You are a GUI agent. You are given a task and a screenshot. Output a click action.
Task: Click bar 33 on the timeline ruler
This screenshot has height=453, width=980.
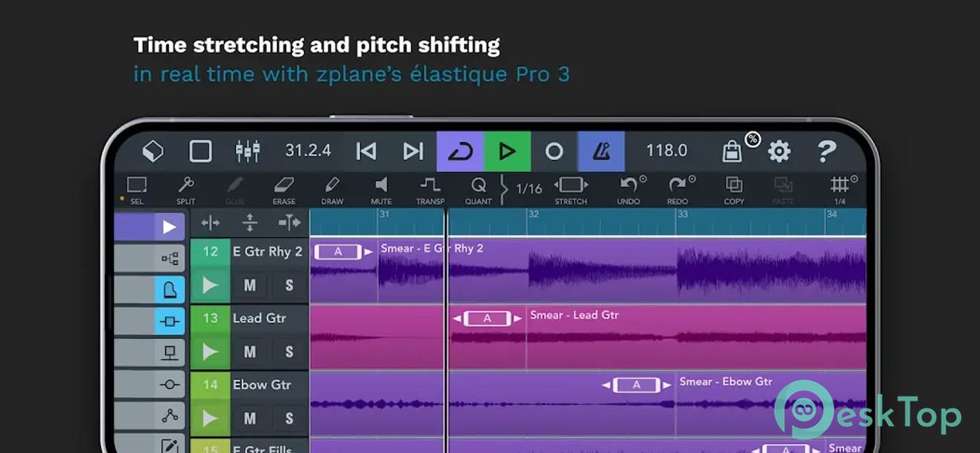pyautogui.click(x=683, y=214)
